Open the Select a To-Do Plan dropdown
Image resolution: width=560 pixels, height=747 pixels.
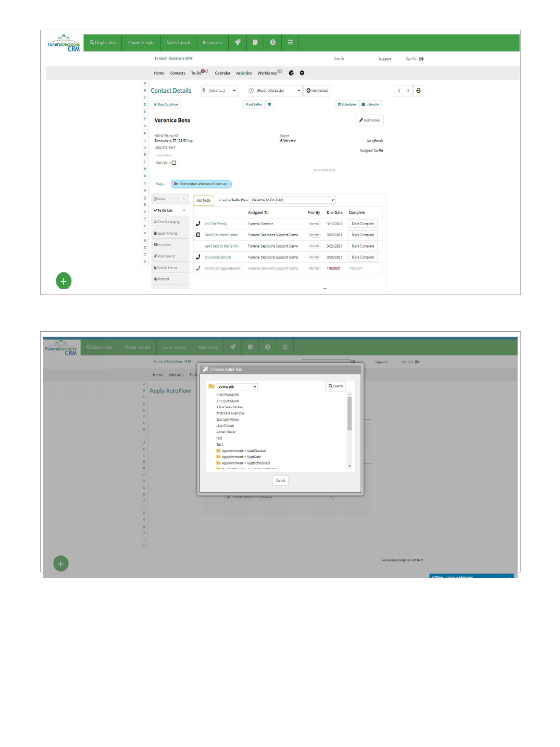pos(293,200)
